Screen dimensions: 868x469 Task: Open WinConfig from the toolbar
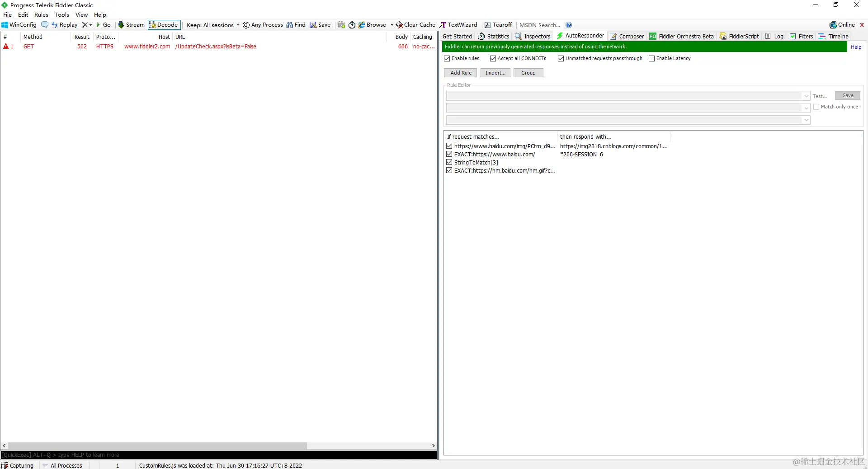[19, 25]
